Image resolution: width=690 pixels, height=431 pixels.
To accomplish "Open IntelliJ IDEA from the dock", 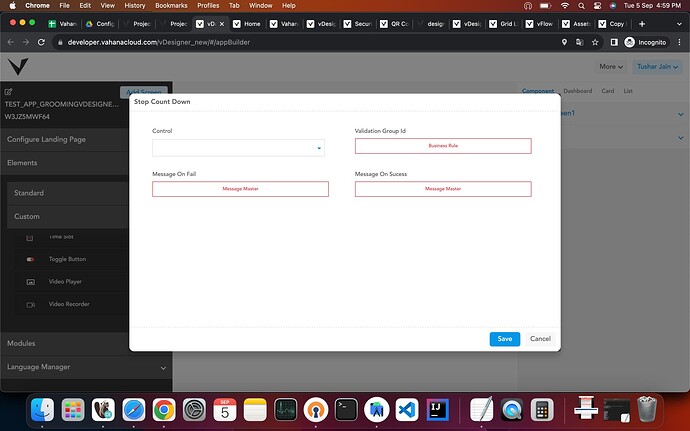I will point(437,410).
